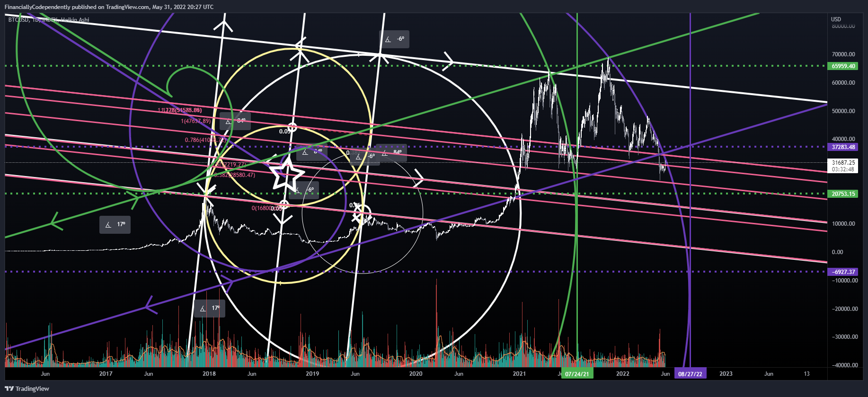Click the 20753.15 green price label

pyautogui.click(x=843, y=194)
